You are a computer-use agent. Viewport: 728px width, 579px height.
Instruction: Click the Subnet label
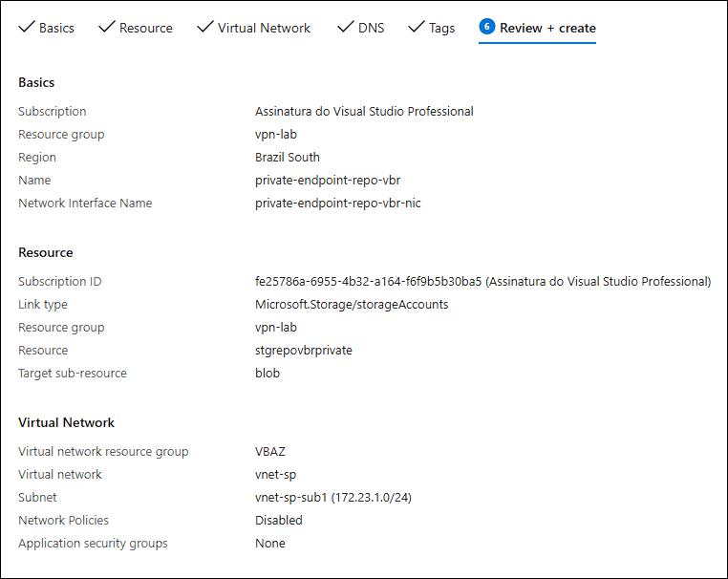tap(37, 497)
